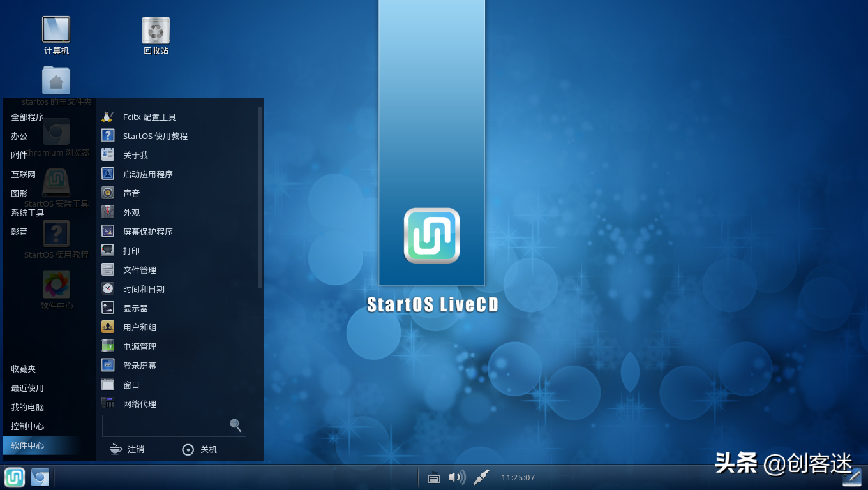Click the search magnifier icon in menu

click(x=236, y=425)
